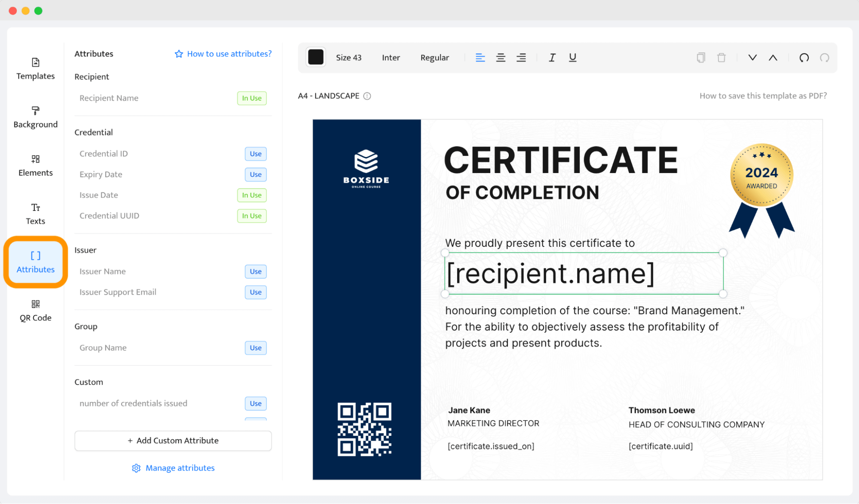The height and width of the screenshot is (504, 859).
Task: Click the Recipient Name attribute label
Action: point(109,98)
